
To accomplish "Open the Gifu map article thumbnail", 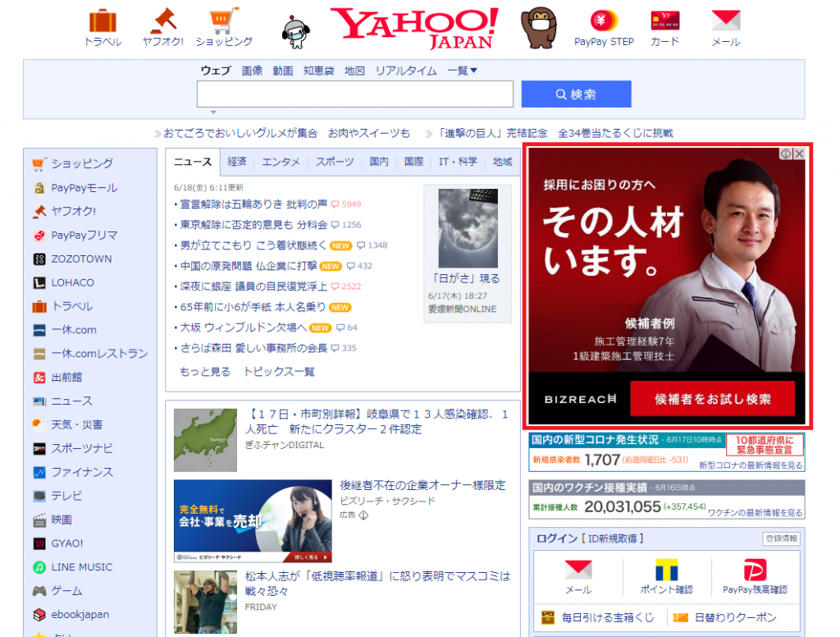I will pyautogui.click(x=205, y=440).
